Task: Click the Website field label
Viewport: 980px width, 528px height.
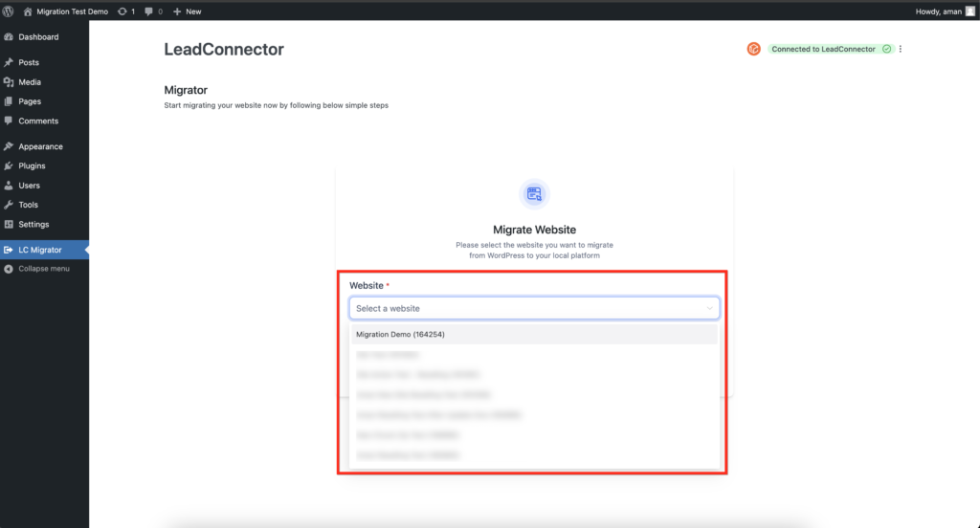Action: 367,286
